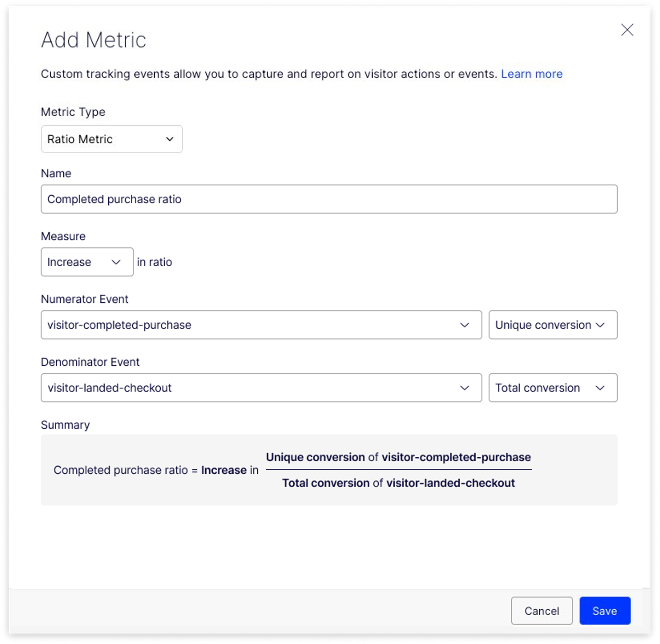Click the chevron arrow beside Increase
This screenshot has height=644, width=660.
(116, 262)
